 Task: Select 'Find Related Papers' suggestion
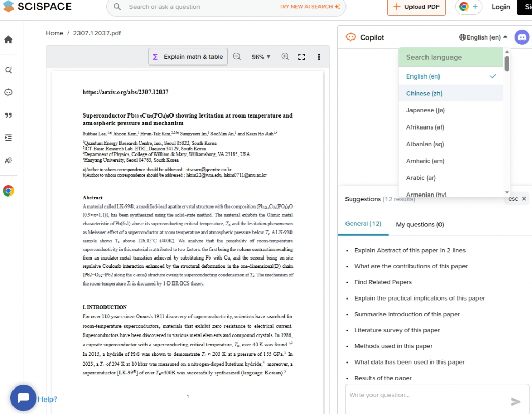point(383,282)
